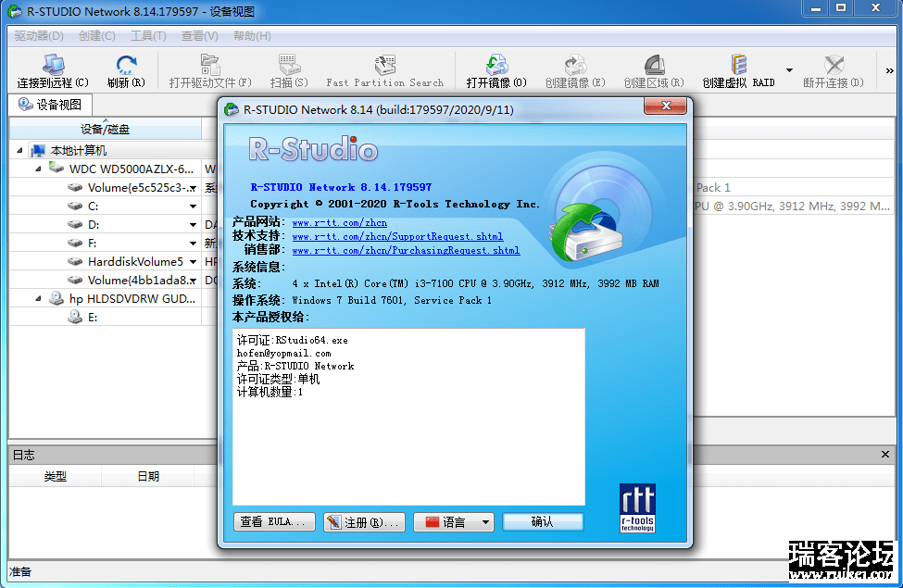
Task: Click the E: disc icon
Action: pyautogui.click(x=75, y=317)
